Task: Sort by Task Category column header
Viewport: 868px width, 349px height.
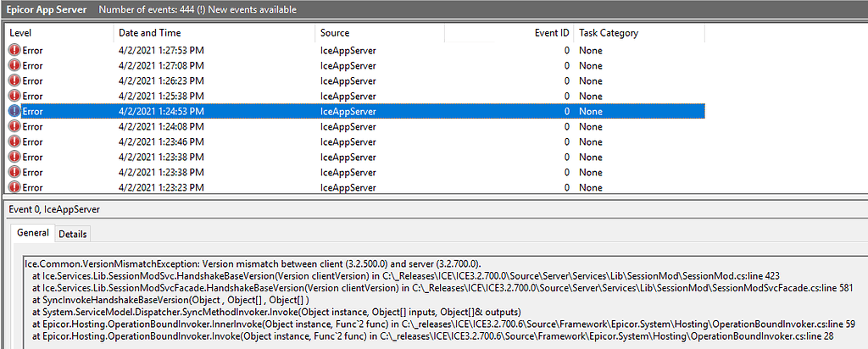Action: (639, 33)
